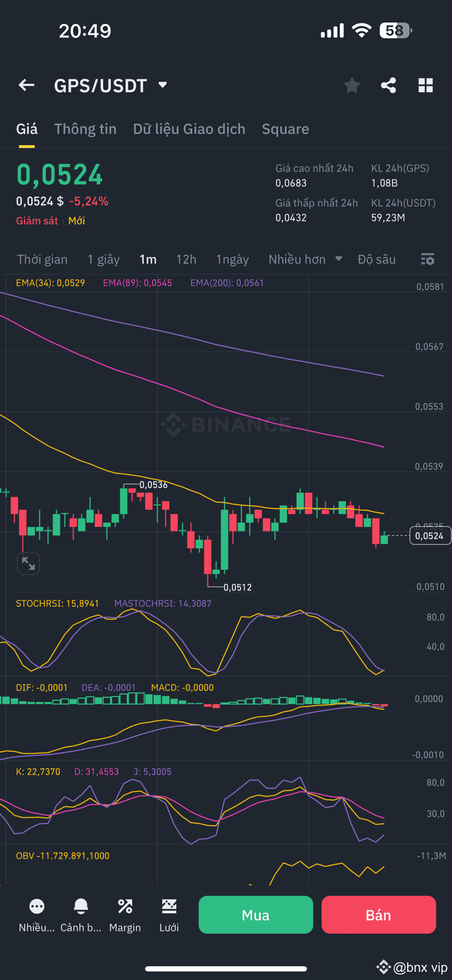Tap the 0,0536 high price marker
This screenshot has height=980, width=452.
coord(153,485)
